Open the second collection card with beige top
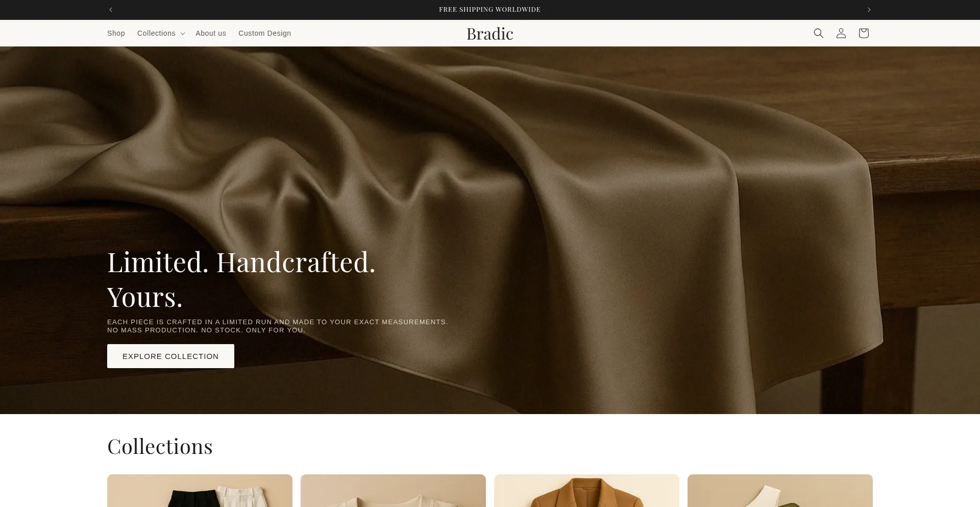The height and width of the screenshot is (507, 980). [x=393, y=491]
